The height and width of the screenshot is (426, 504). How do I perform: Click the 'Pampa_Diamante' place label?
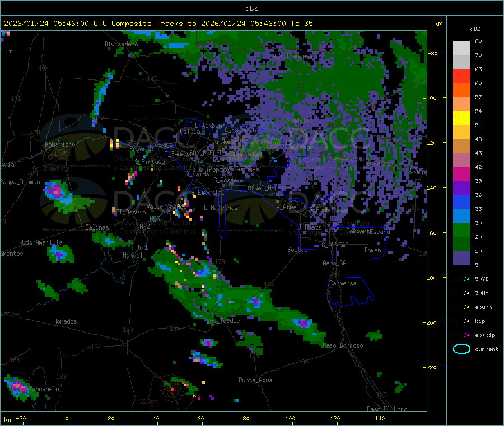tap(24, 182)
